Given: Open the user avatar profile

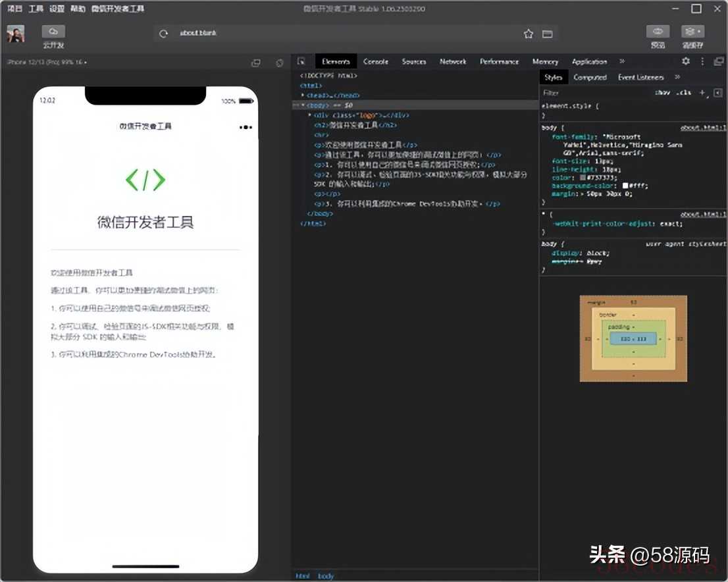Looking at the screenshot, I should click(x=16, y=34).
